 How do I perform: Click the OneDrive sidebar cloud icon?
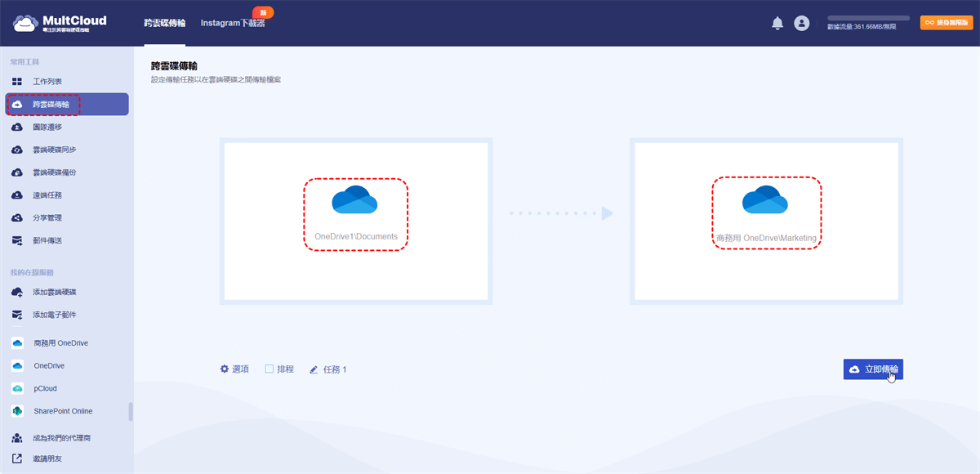click(x=17, y=366)
